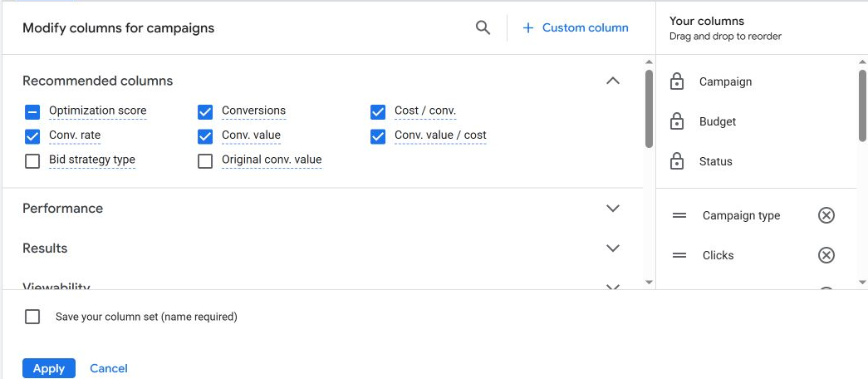Click the columns list scrollbar thumb
This screenshot has width=868, height=379.
[x=649, y=109]
